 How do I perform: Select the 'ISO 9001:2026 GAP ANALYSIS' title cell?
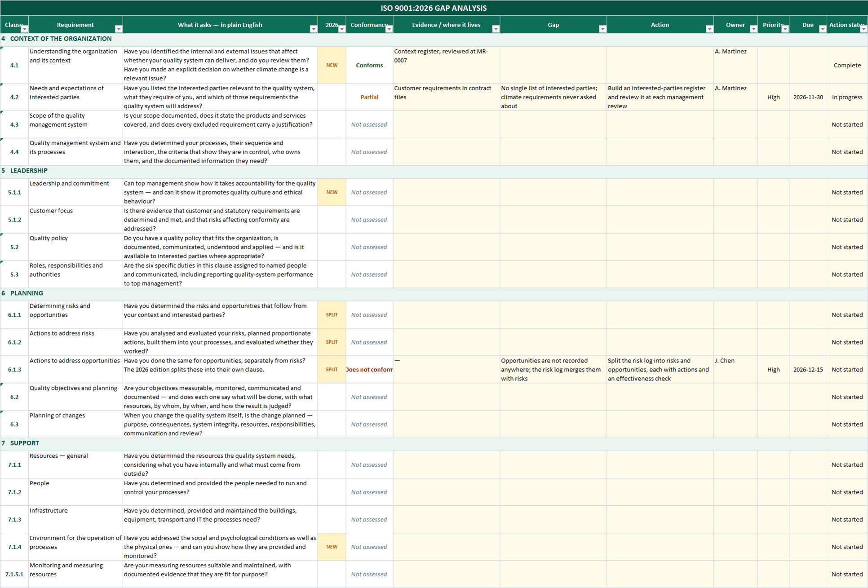coord(434,8)
